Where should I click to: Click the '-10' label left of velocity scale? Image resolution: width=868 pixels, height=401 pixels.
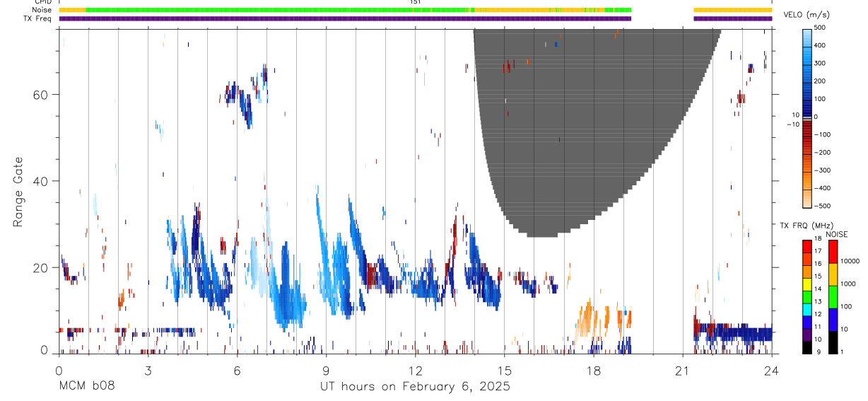[x=792, y=124]
